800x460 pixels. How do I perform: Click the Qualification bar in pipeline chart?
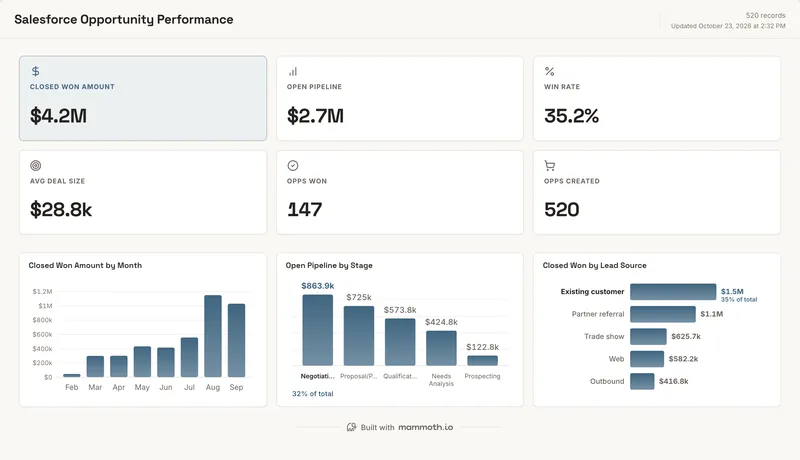401,342
